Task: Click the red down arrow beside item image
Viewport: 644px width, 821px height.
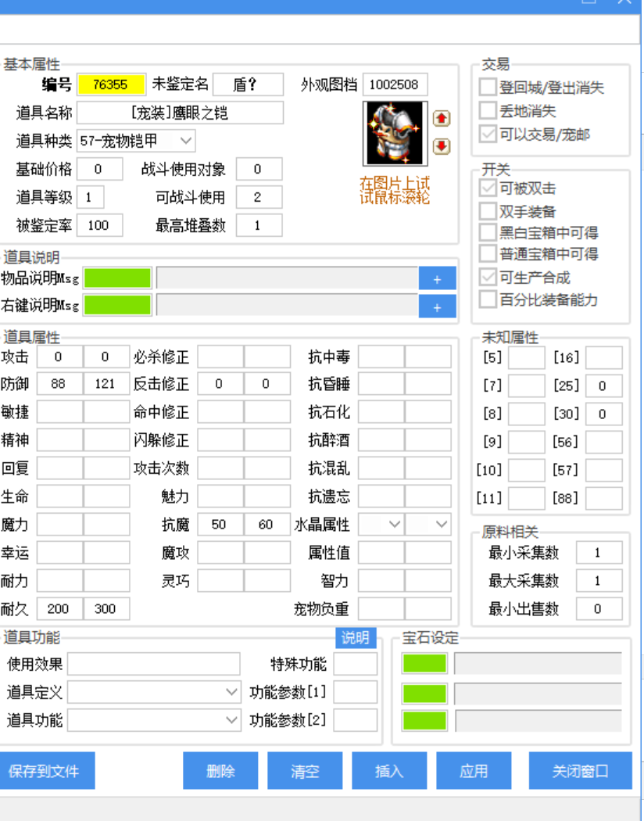Action: tap(440, 145)
